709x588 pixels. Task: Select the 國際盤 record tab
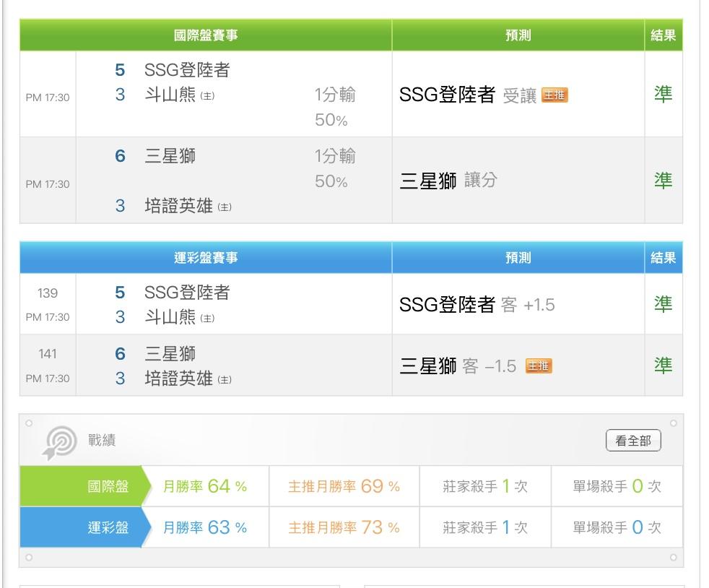click(85, 486)
